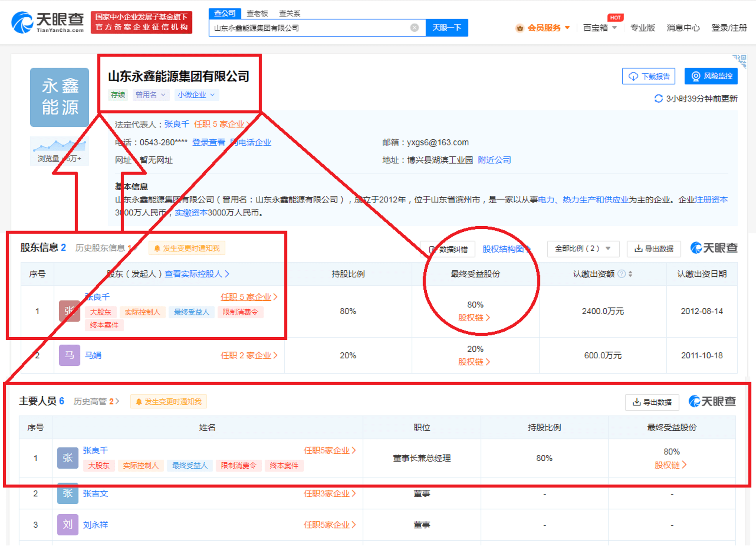
Task: Click the 实缴资本 link in description
Action: pyautogui.click(x=191, y=213)
